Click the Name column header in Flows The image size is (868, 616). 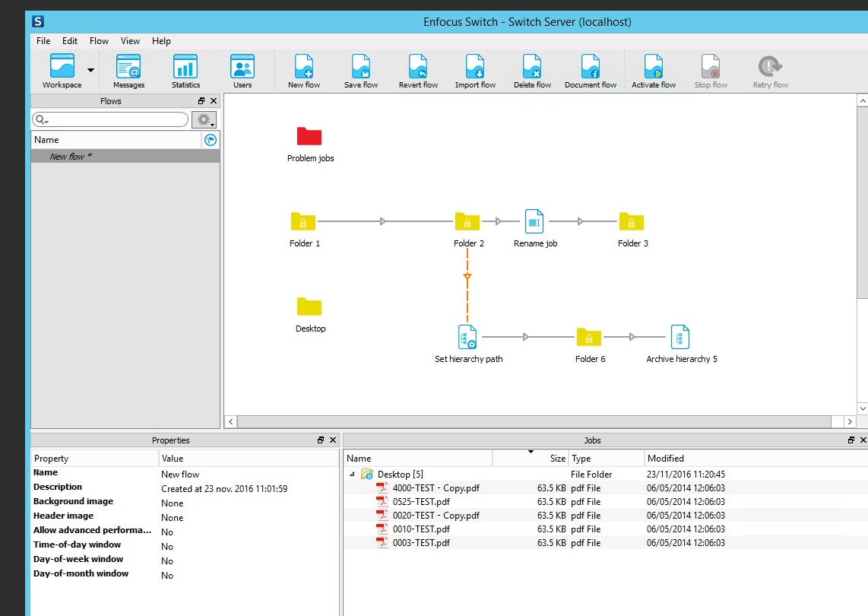click(116, 140)
